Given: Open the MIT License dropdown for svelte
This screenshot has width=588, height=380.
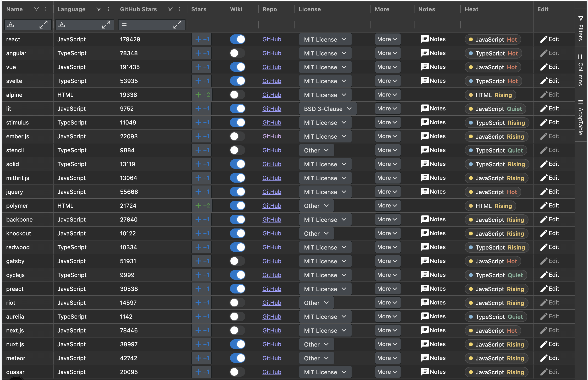Looking at the screenshot, I should point(325,81).
